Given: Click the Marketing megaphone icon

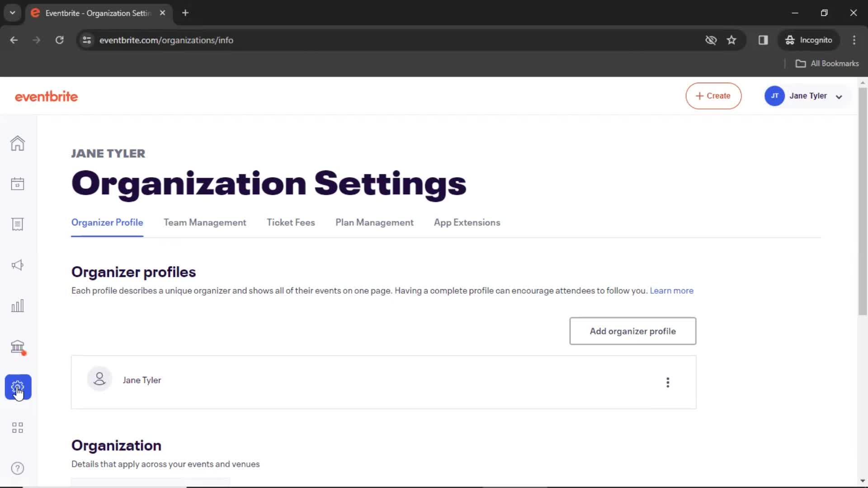Looking at the screenshot, I should coord(17,264).
